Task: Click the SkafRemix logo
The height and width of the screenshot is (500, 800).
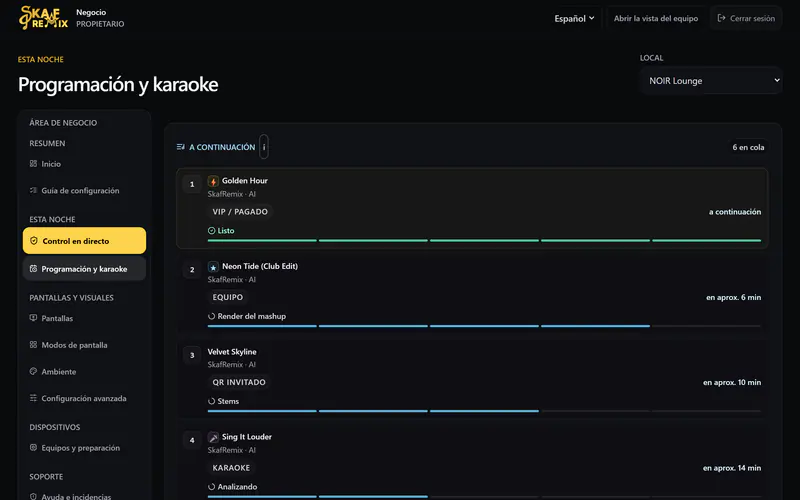Action: pos(43,18)
